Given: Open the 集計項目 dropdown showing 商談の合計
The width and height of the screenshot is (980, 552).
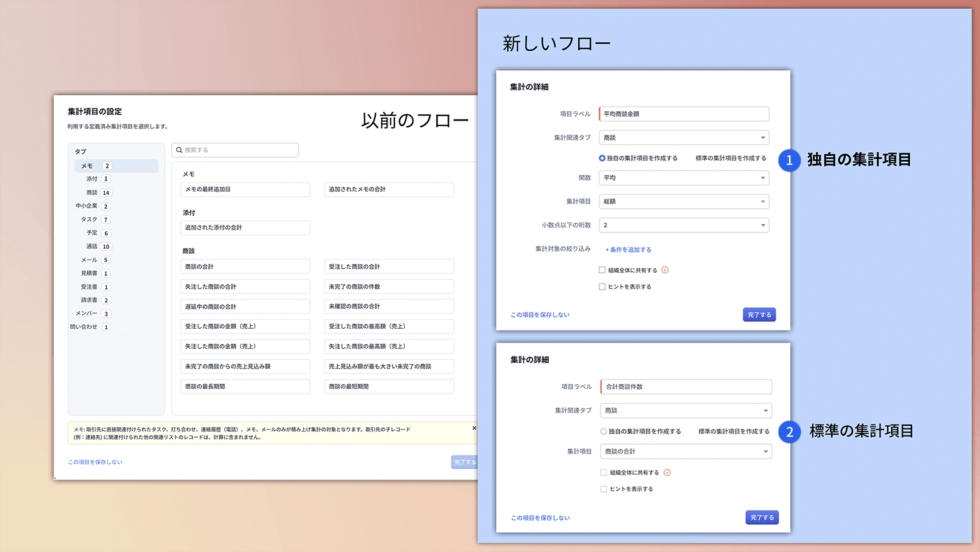Looking at the screenshot, I should [x=685, y=452].
